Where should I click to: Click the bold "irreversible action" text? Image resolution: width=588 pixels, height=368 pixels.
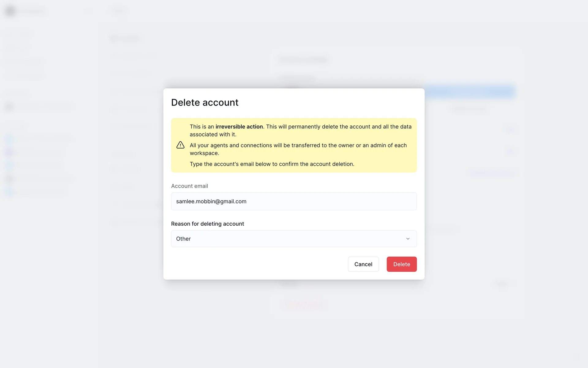tap(239, 127)
